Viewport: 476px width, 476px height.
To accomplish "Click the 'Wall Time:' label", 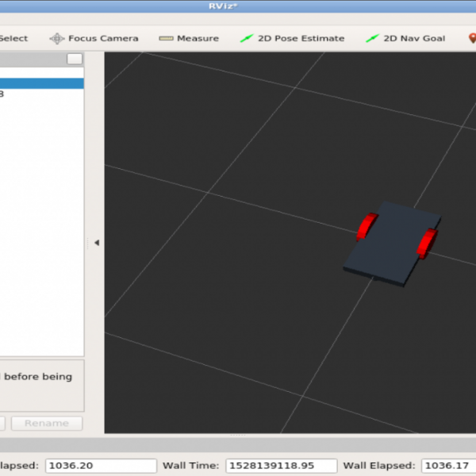I will pyautogui.click(x=191, y=466).
